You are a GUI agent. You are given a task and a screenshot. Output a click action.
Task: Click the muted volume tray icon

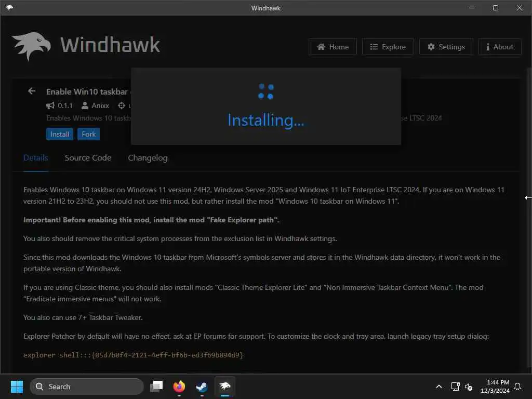(x=469, y=387)
